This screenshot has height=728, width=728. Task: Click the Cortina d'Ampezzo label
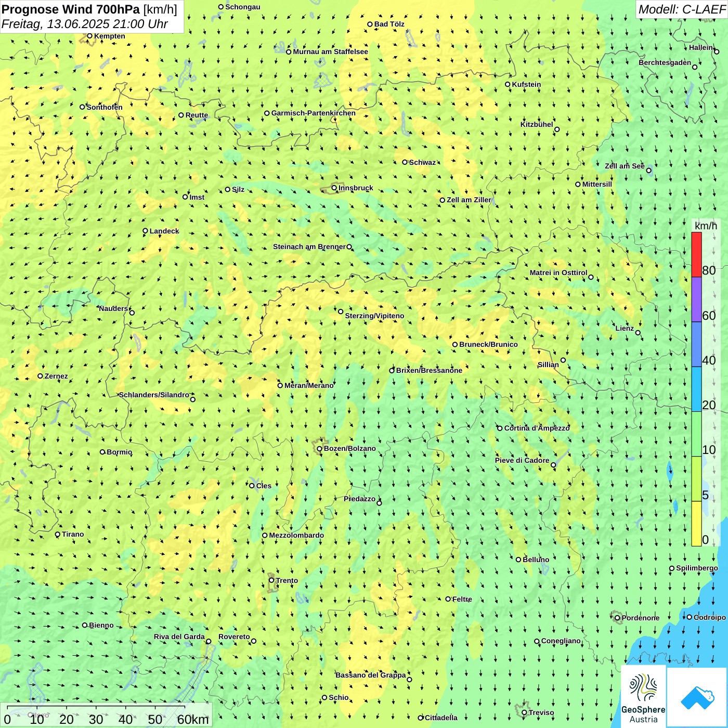coord(537,428)
